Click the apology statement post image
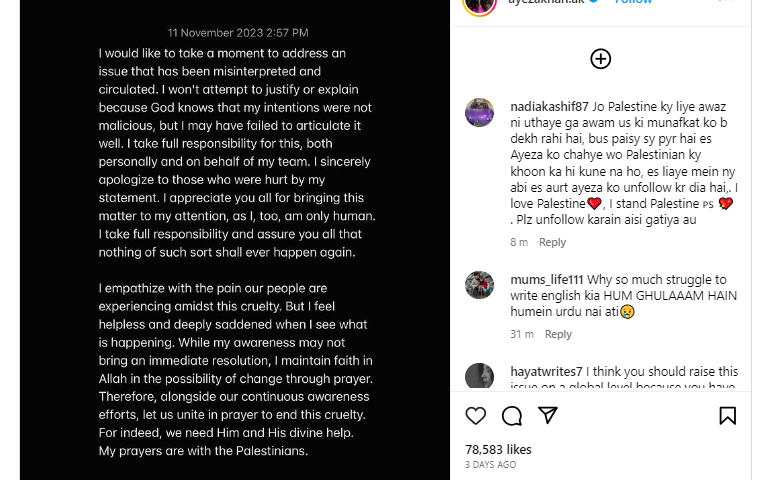This screenshot has height=480, width=759. pyautogui.click(x=235, y=250)
